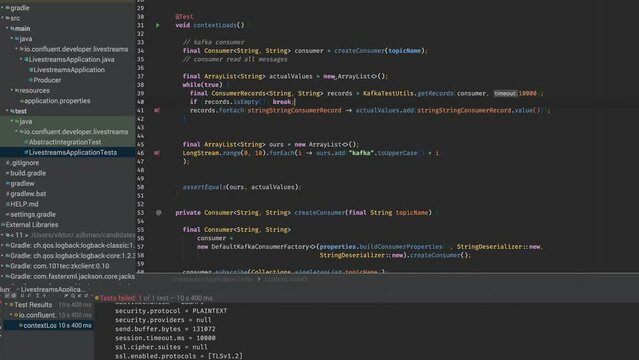Expand the gradle folder arrow
Image resolution: width=639 pixels, height=360 pixels.
point(2,8)
